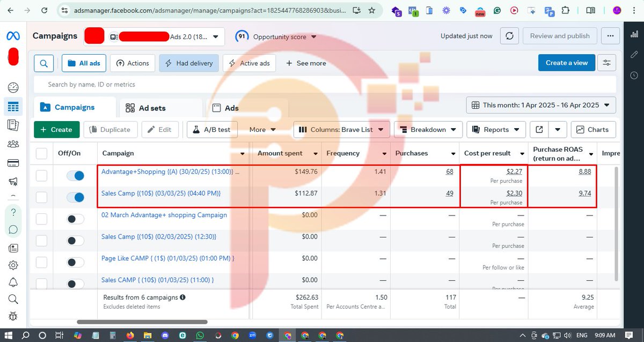Open Windows Start menu

pos(9,336)
